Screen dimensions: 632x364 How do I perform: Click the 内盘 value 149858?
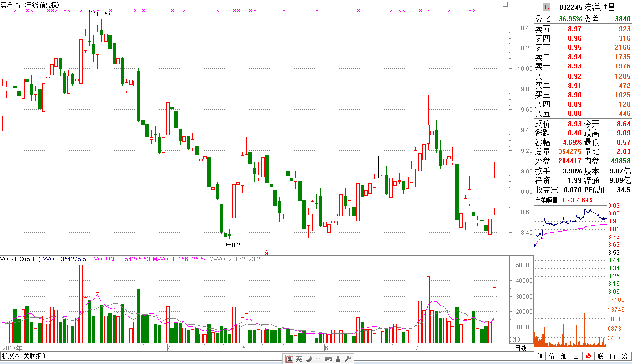tap(618, 161)
